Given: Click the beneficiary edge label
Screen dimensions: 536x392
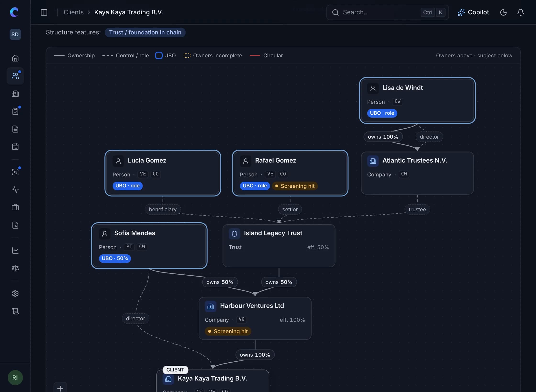Looking at the screenshot, I should coord(163,209).
